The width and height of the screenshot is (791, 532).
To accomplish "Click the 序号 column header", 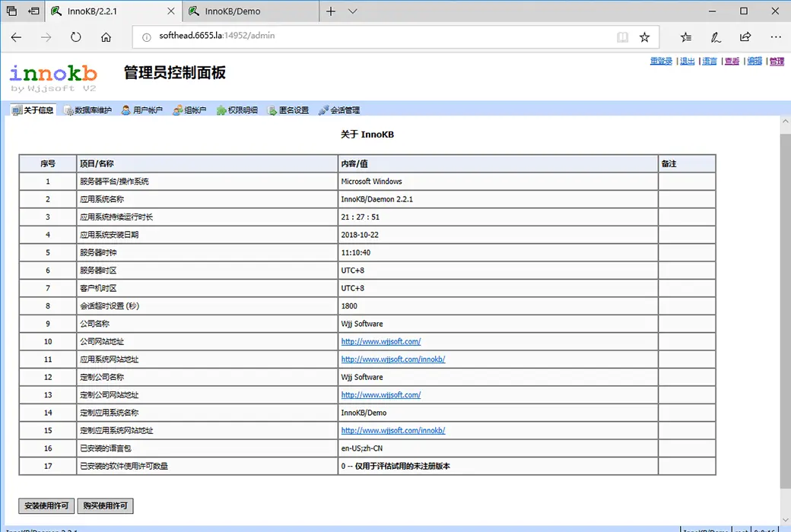I will (x=48, y=163).
